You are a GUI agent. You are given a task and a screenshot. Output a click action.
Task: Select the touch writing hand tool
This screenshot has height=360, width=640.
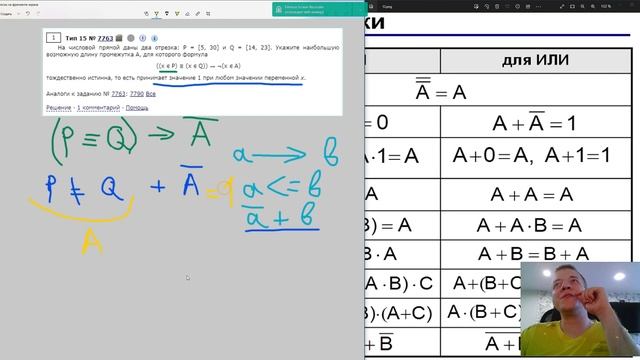coord(147,13)
